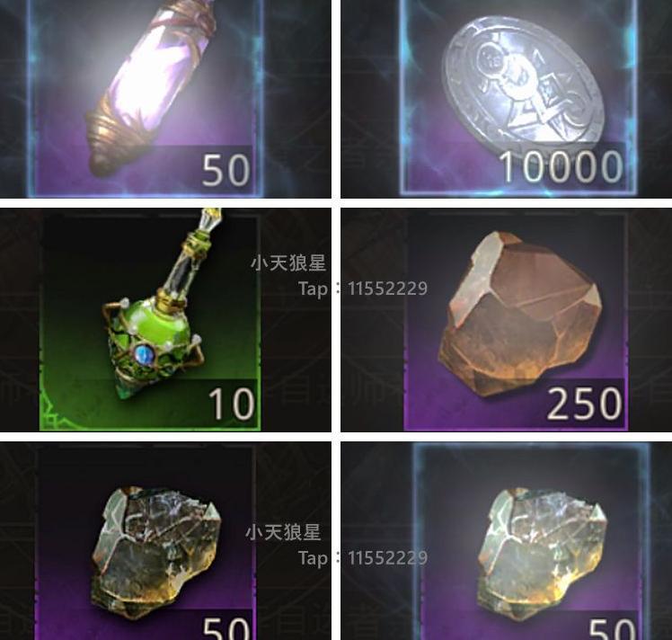
Task: Click the glowing yellow crystal at bottom right
Action: 542,554
